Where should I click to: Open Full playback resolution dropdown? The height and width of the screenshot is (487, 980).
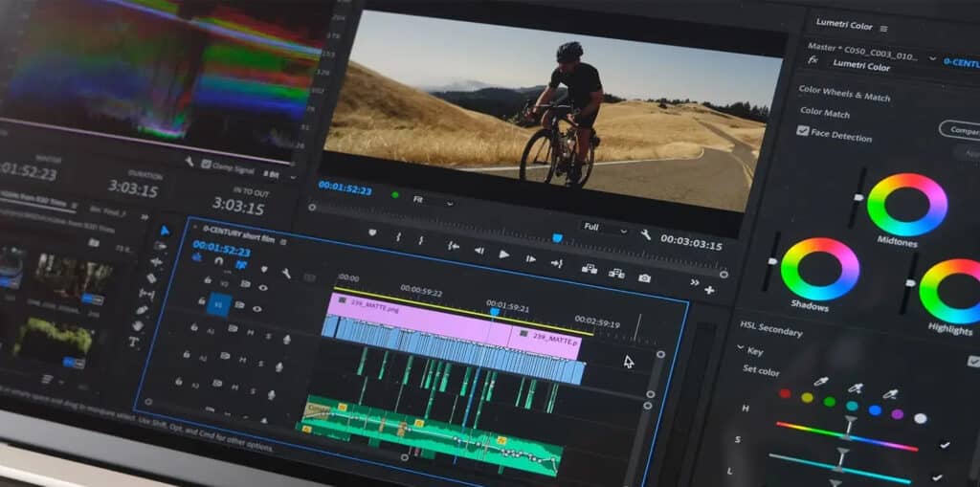(x=604, y=228)
